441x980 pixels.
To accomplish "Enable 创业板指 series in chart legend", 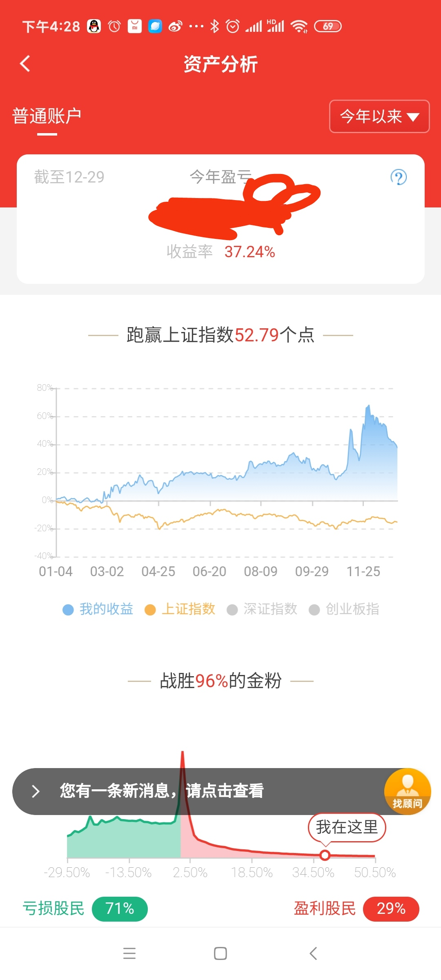I will (x=344, y=609).
